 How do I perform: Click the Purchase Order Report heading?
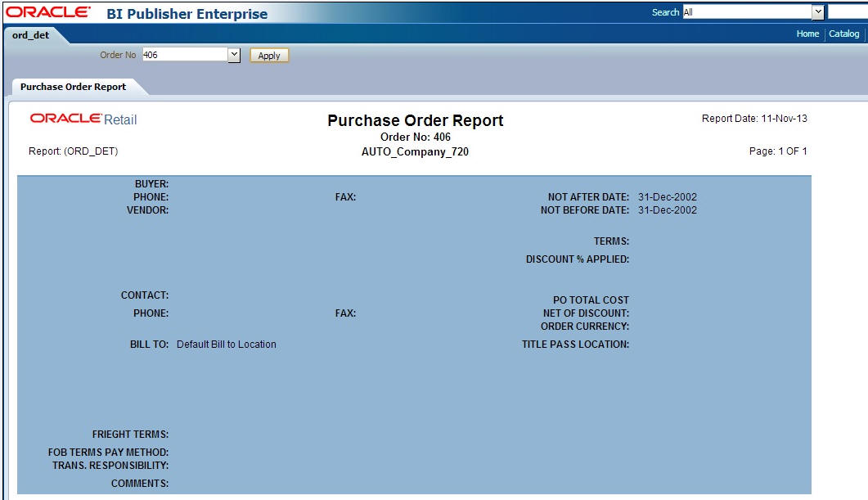(415, 120)
